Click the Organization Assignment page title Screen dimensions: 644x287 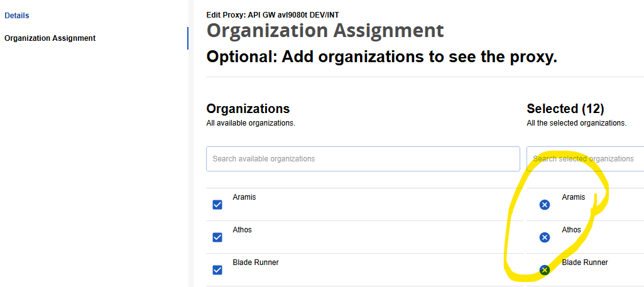pyautogui.click(x=325, y=31)
